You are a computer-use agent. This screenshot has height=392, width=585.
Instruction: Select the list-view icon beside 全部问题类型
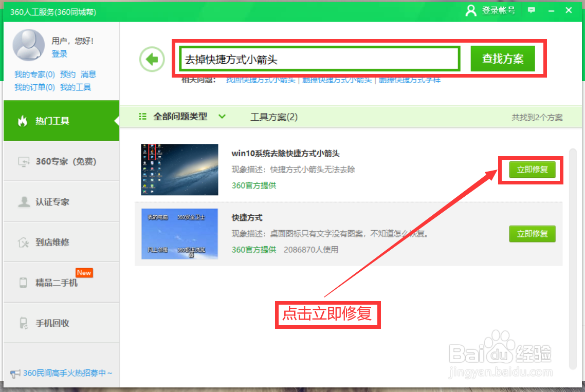pos(142,117)
